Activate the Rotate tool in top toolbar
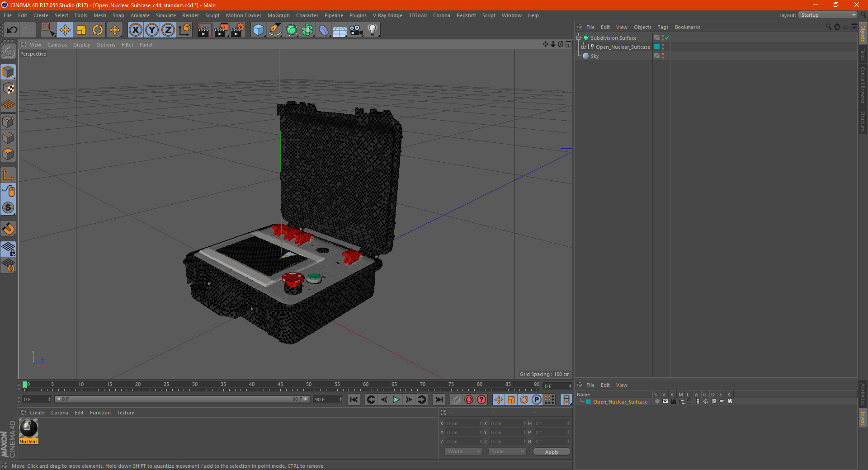 [x=98, y=30]
